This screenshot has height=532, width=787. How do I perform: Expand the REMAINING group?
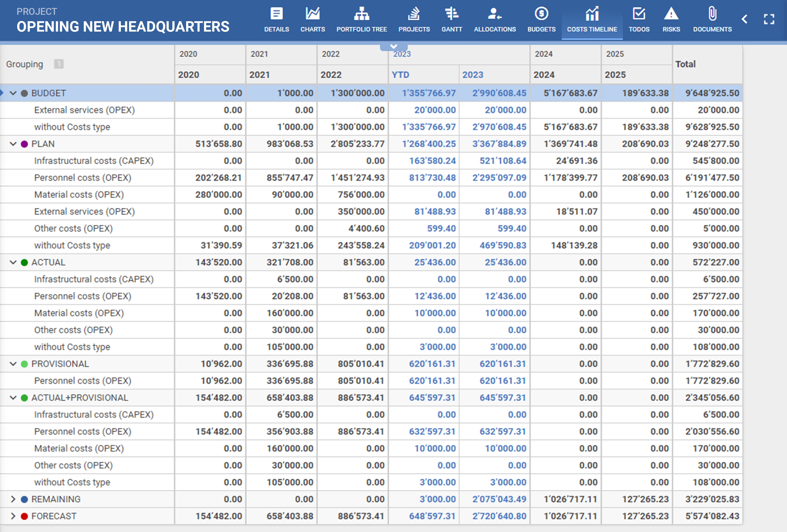coord(13,499)
